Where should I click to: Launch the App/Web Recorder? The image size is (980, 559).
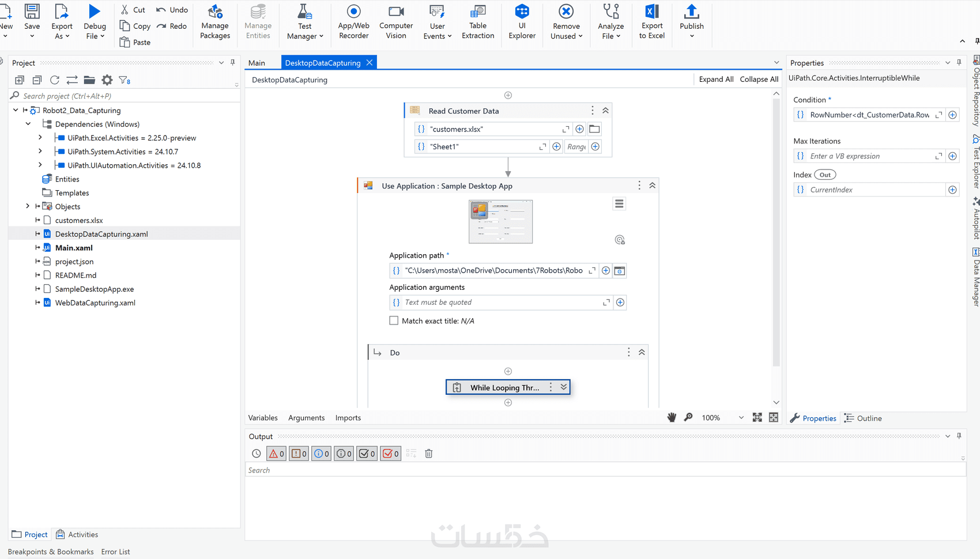pos(353,21)
